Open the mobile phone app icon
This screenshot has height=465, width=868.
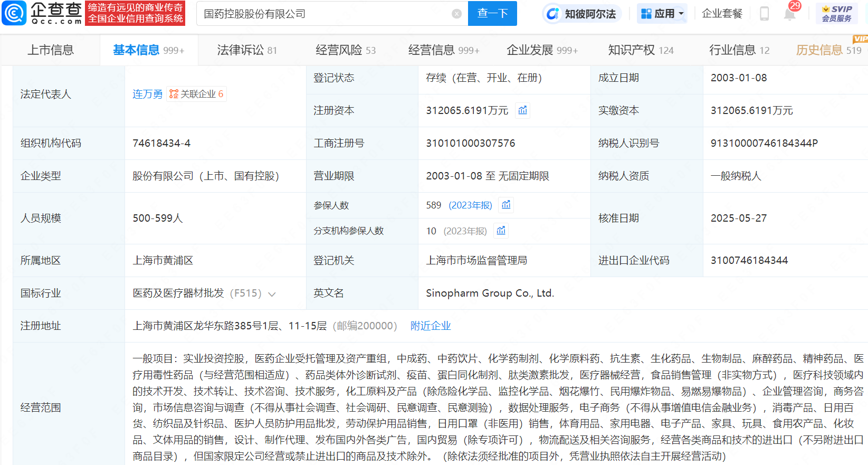pyautogui.click(x=764, y=14)
